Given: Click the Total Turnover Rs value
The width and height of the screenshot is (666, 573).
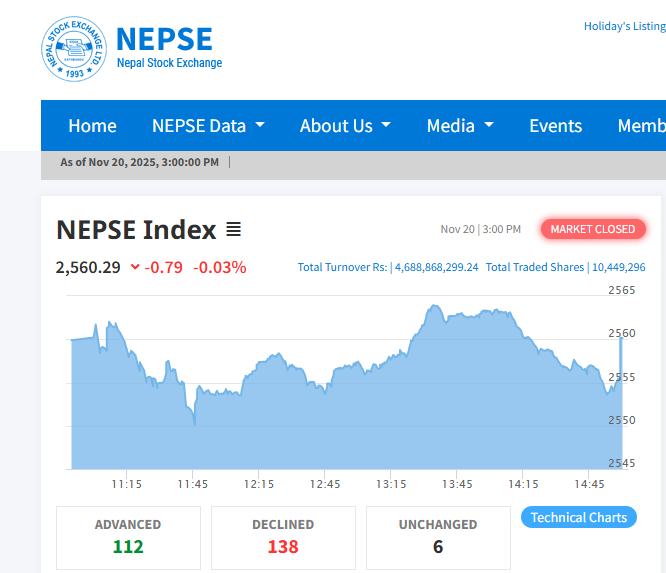Looking at the screenshot, I should 436,267.
